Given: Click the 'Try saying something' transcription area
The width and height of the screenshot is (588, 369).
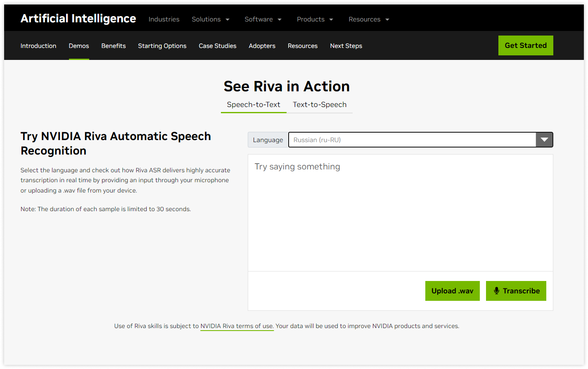Looking at the screenshot, I should pyautogui.click(x=400, y=213).
